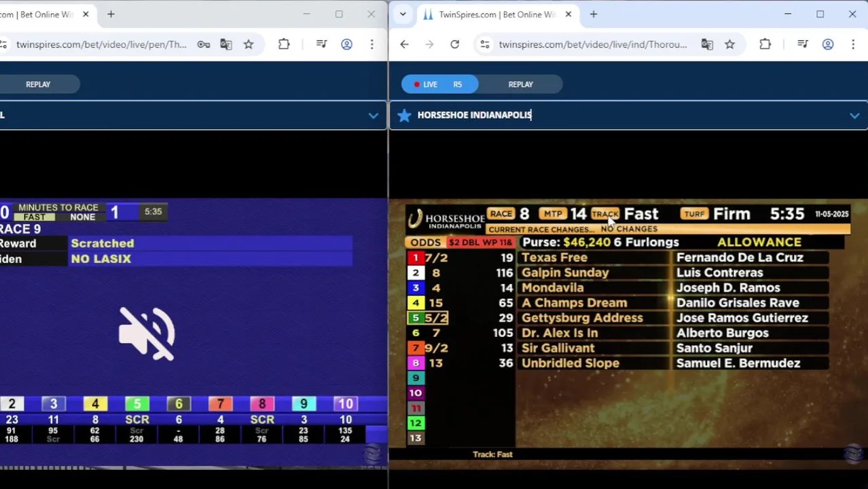The height and width of the screenshot is (489, 868).
Task: Click jockey name Luis Contreras
Action: coord(719,272)
